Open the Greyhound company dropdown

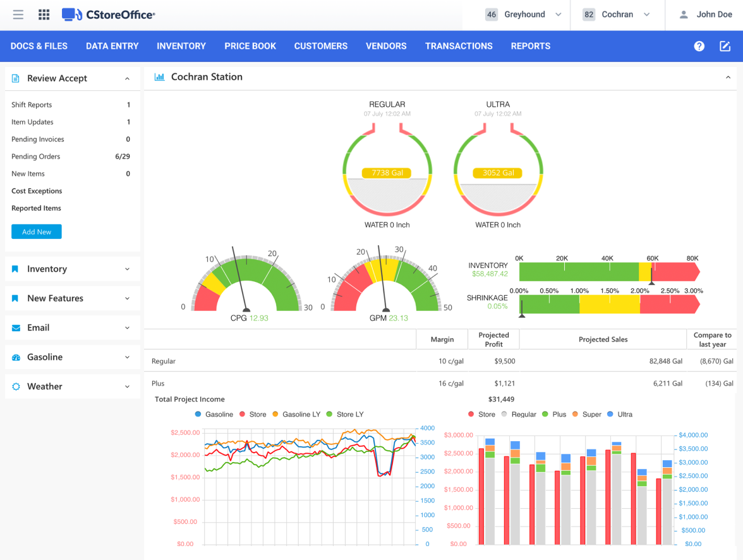[523, 15]
